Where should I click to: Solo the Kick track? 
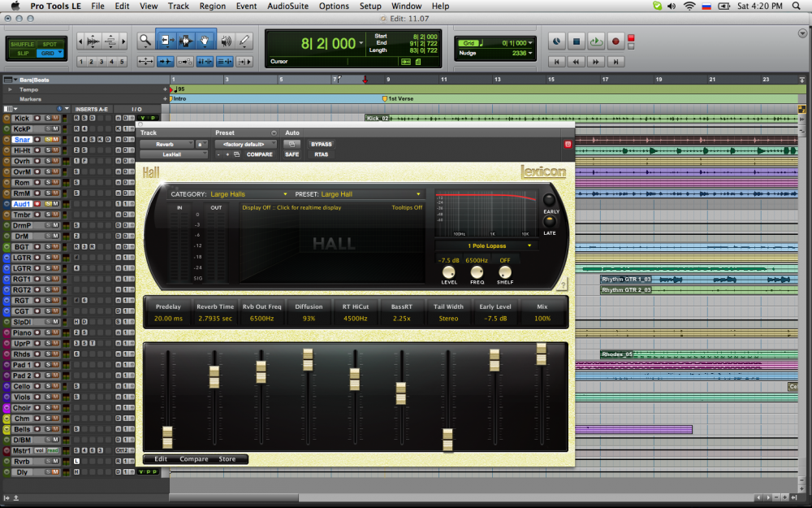coord(48,118)
